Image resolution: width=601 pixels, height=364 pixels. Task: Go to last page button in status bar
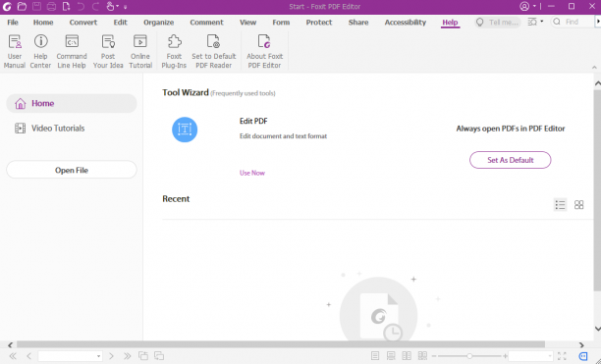(127, 356)
